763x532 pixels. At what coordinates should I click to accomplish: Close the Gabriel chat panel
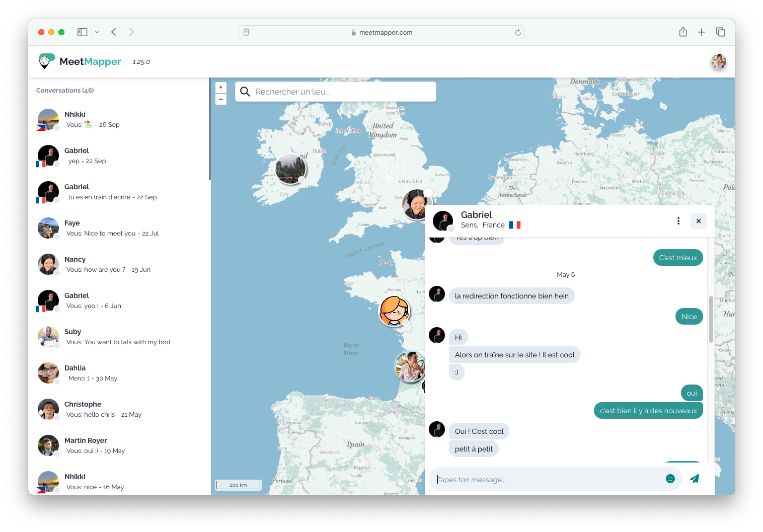[699, 221]
